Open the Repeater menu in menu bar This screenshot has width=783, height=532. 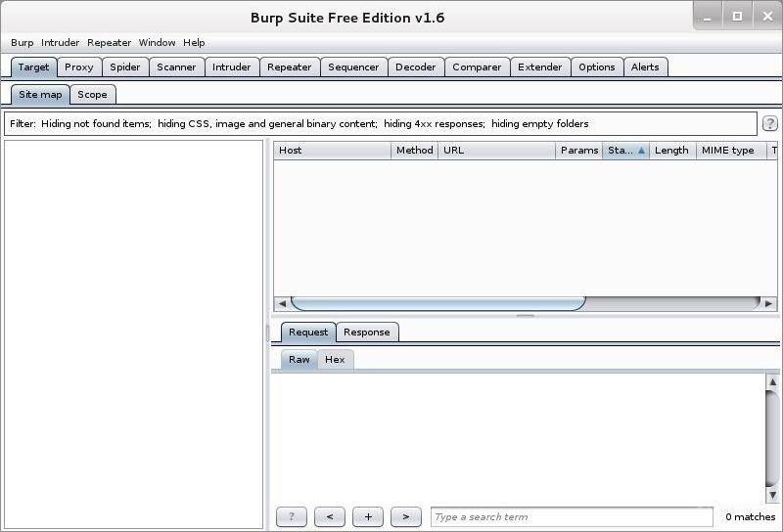pyautogui.click(x=109, y=42)
